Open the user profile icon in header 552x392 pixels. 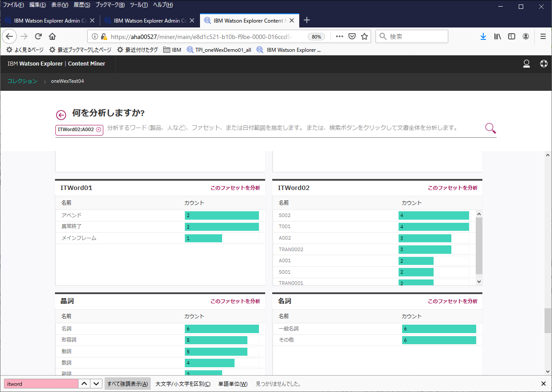[527, 64]
